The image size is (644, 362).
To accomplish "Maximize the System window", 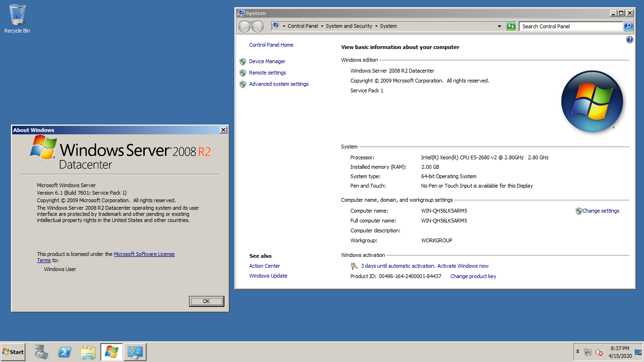I will [x=621, y=13].
